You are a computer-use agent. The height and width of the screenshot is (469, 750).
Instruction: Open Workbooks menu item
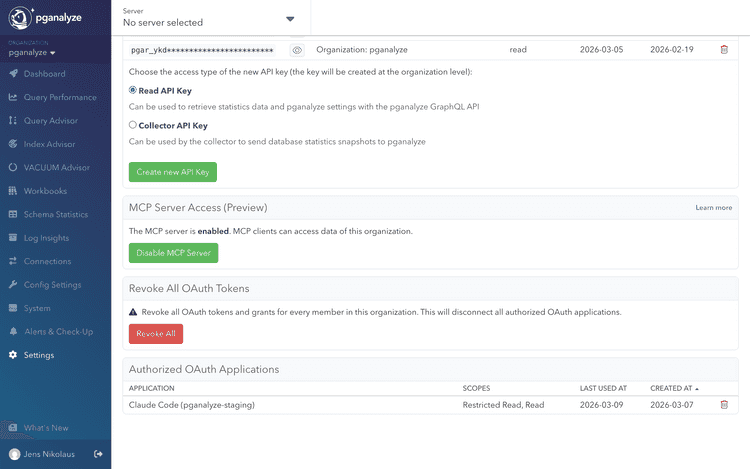click(x=45, y=191)
